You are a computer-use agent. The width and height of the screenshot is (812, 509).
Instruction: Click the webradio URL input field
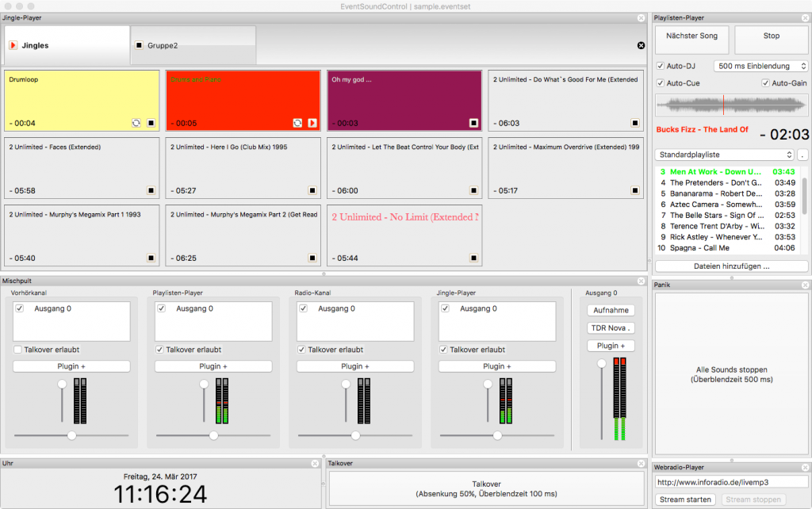coord(731,482)
